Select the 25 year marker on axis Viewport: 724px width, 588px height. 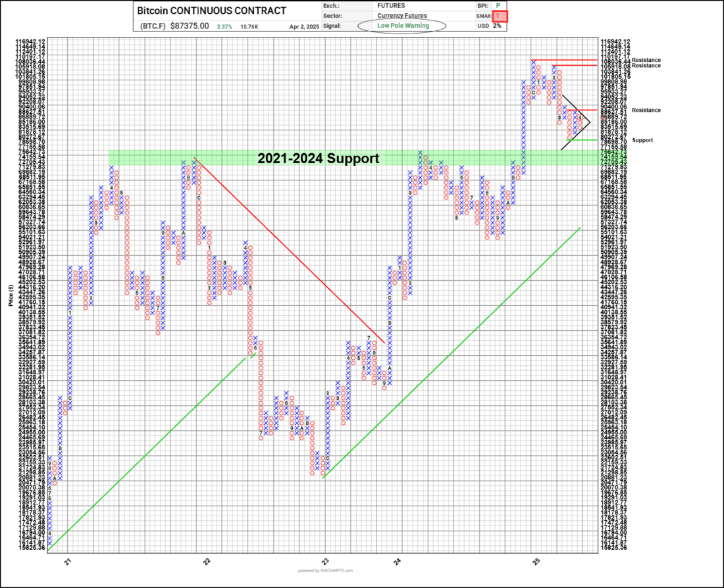click(x=536, y=561)
